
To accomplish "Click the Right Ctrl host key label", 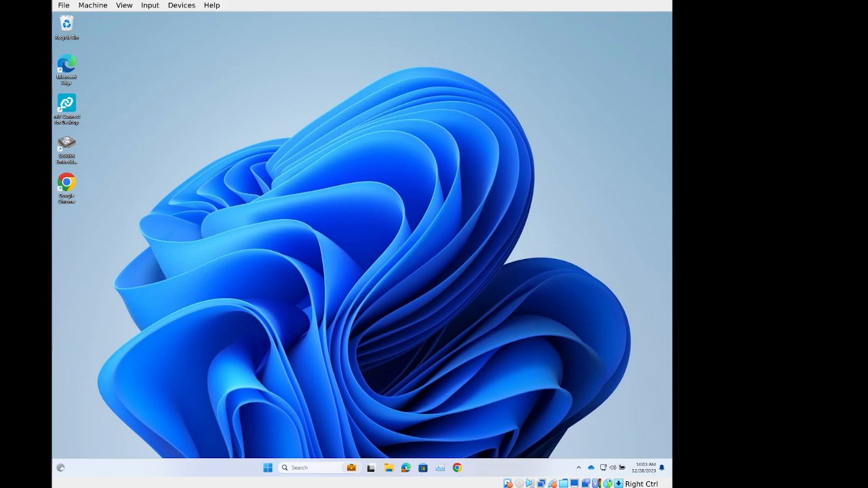I will (642, 484).
